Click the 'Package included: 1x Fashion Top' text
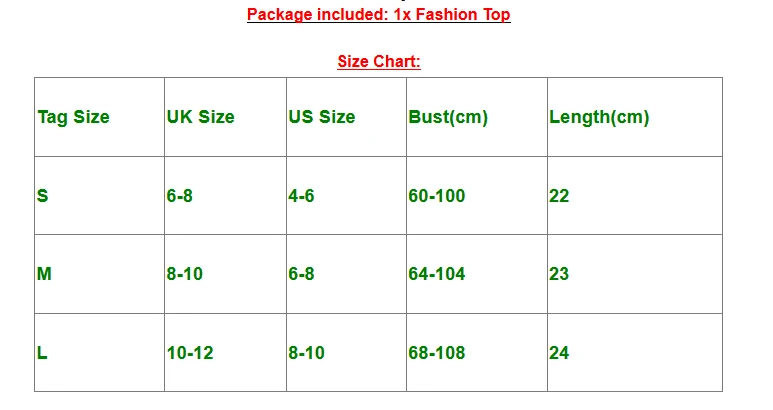 click(x=378, y=15)
